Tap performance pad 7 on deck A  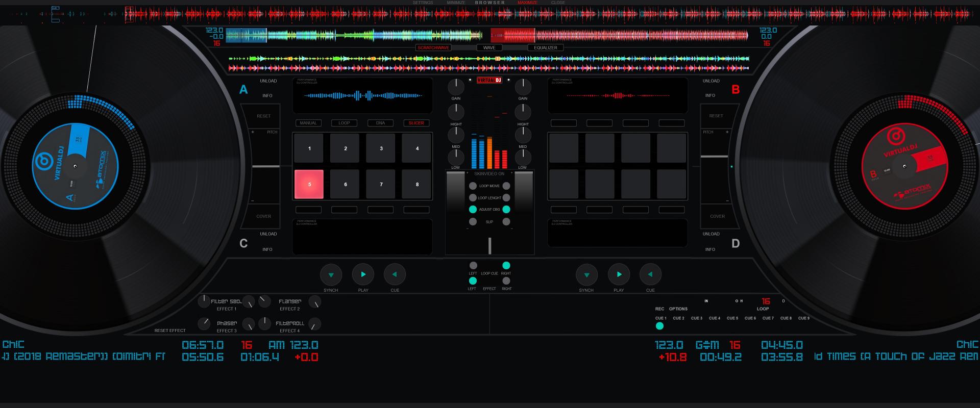coord(381,184)
